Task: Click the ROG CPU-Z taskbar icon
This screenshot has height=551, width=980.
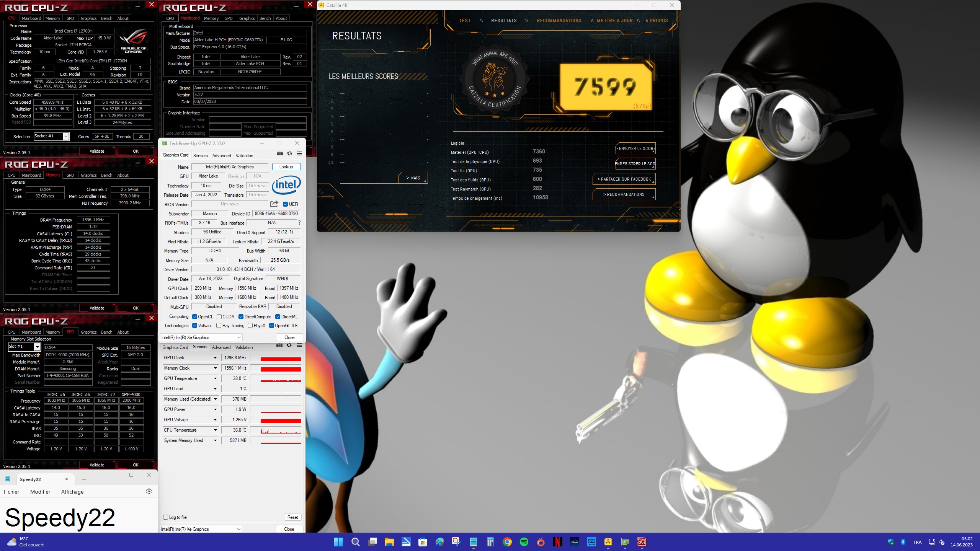Action: click(x=642, y=542)
